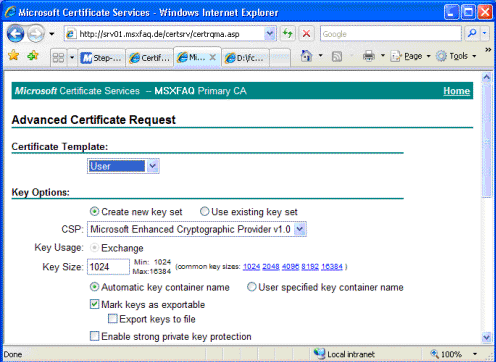496x362 pixels.
Task: Click the Home page icon
Action: (x=306, y=56)
